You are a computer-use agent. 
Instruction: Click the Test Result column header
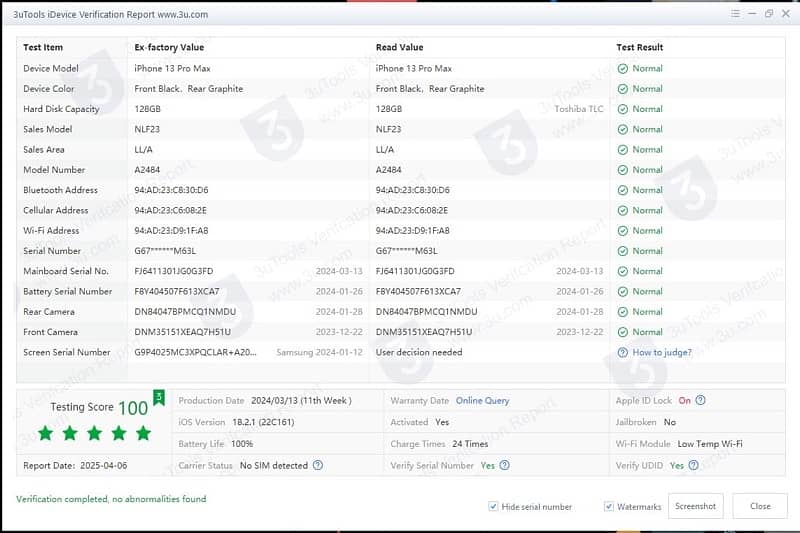click(639, 47)
